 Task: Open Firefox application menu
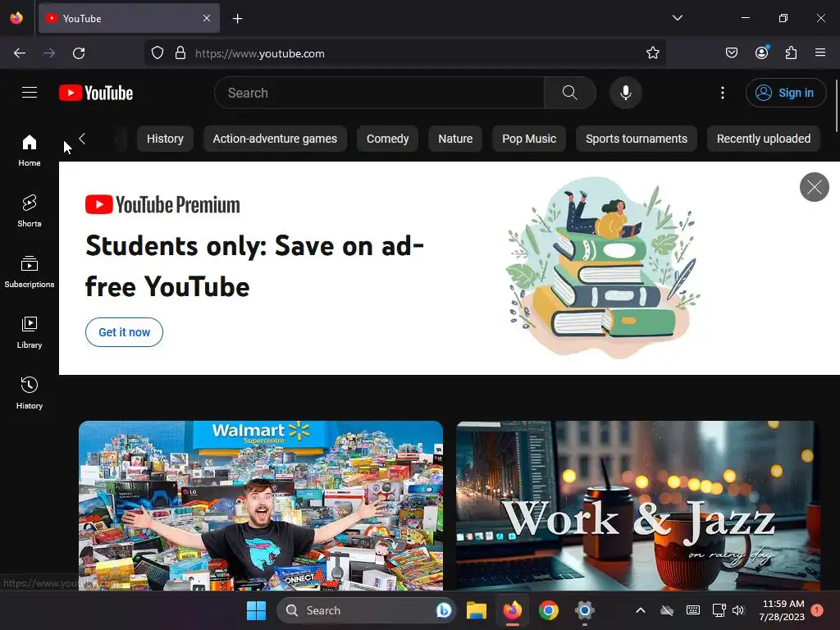click(x=820, y=52)
